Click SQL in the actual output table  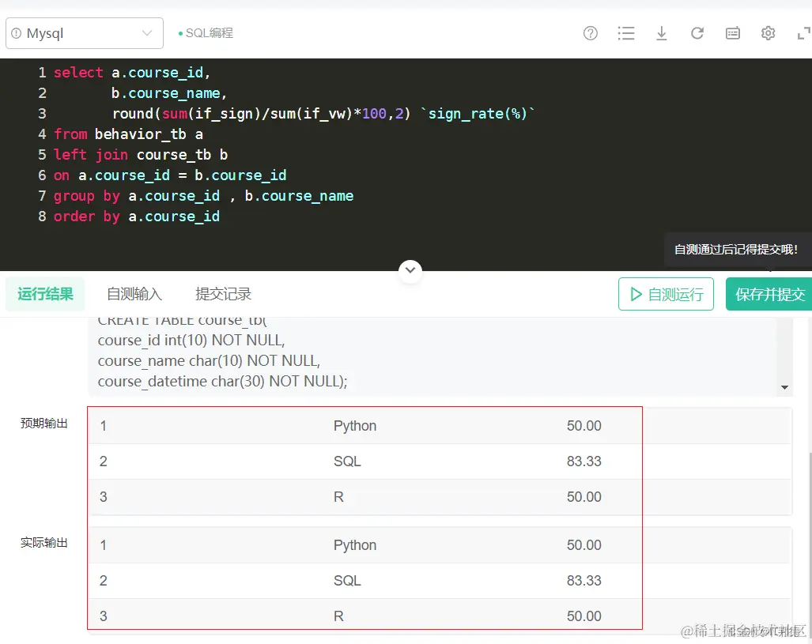pyautogui.click(x=347, y=581)
